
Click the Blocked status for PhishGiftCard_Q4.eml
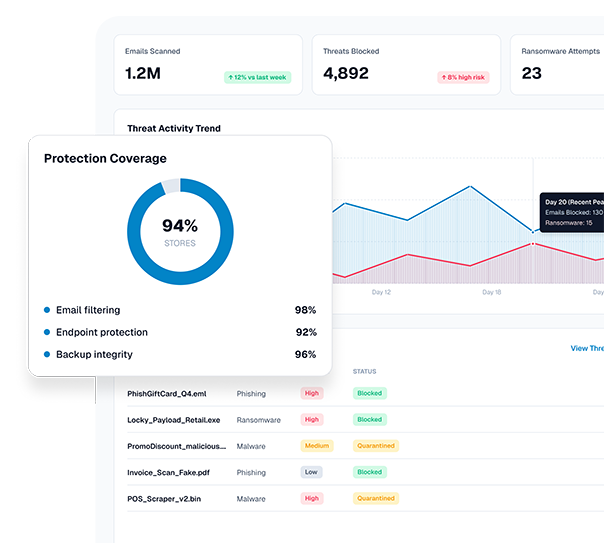point(369,393)
